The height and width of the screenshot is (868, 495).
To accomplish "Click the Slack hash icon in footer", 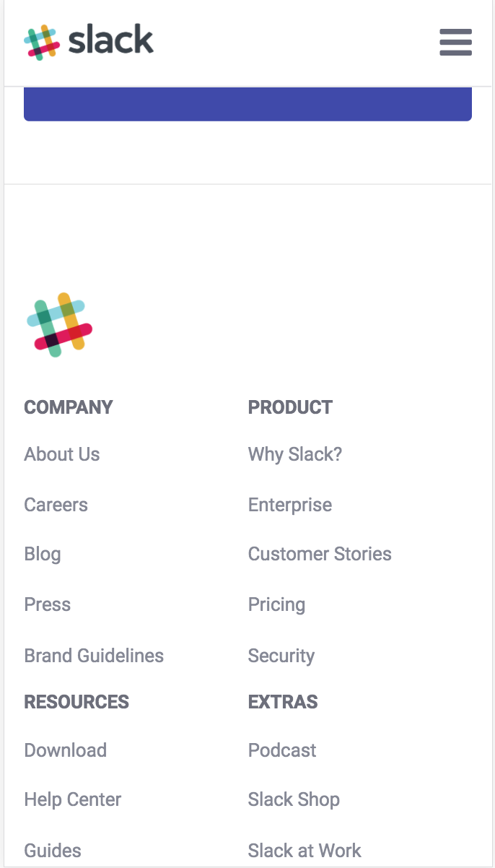I will [x=59, y=325].
